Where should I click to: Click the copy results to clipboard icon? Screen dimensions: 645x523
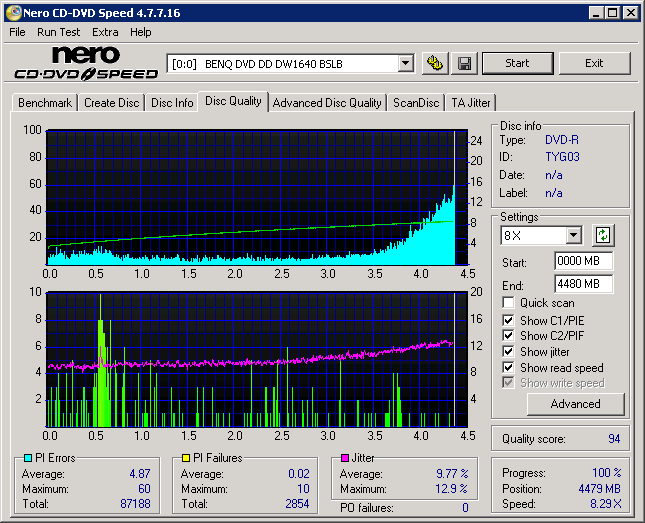click(x=434, y=63)
